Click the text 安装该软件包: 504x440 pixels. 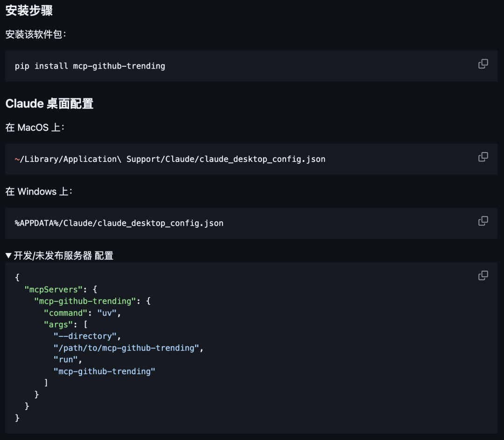(35, 34)
